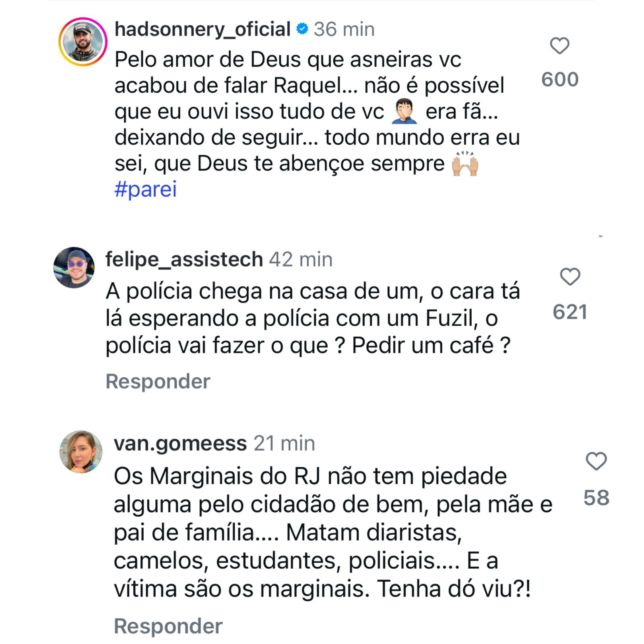The height and width of the screenshot is (644, 644).
Task: Click the felipe_assistech username
Action: tap(184, 259)
